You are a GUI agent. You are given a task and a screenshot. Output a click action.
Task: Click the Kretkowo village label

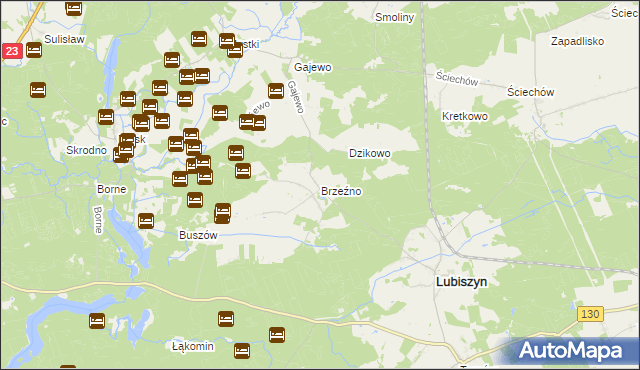(x=465, y=116)
